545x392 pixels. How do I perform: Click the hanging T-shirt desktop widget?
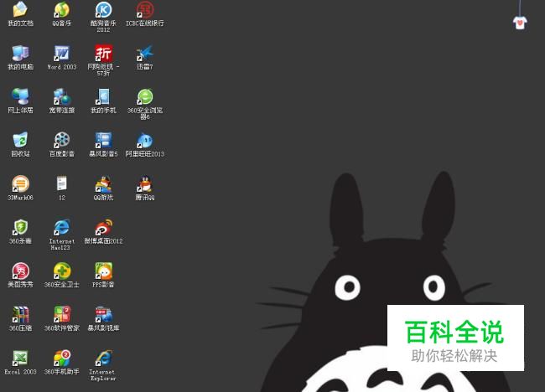[x=520, y=23]
